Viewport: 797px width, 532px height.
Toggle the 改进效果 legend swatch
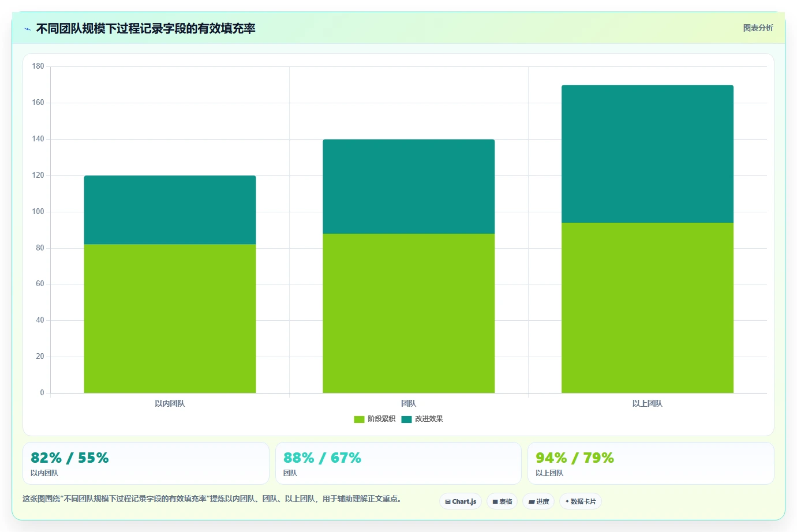point(406,419)
